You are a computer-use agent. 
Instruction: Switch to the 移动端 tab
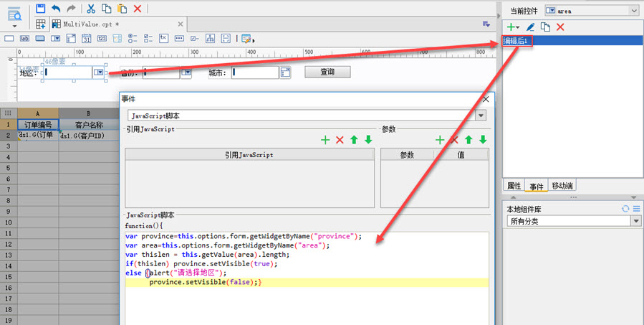[562, 186]
